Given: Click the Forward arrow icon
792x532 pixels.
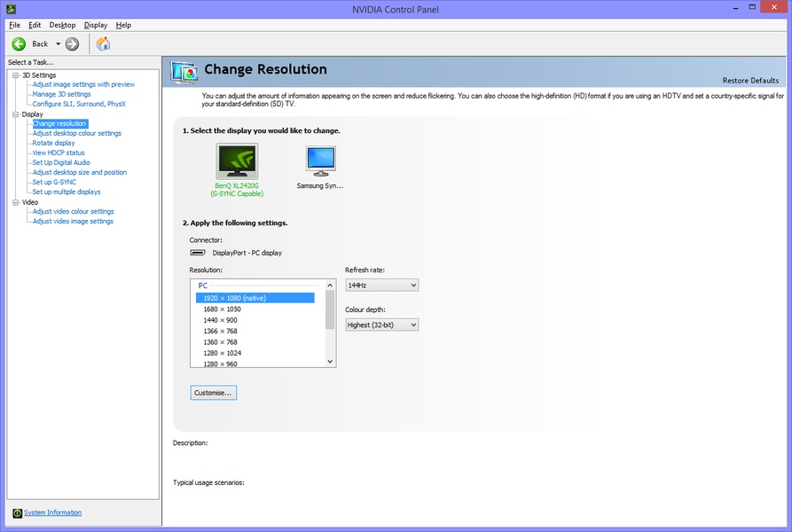Looking at the screenshot, I should pos(72,44).
